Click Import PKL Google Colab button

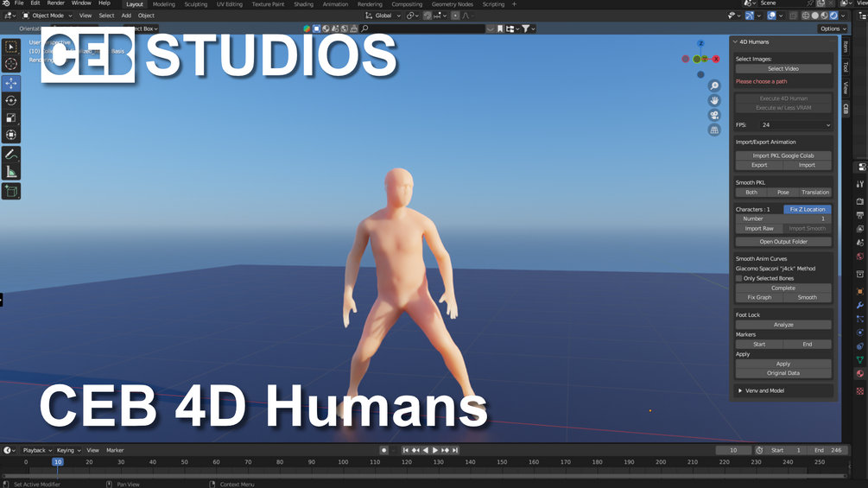click(783, 155)
